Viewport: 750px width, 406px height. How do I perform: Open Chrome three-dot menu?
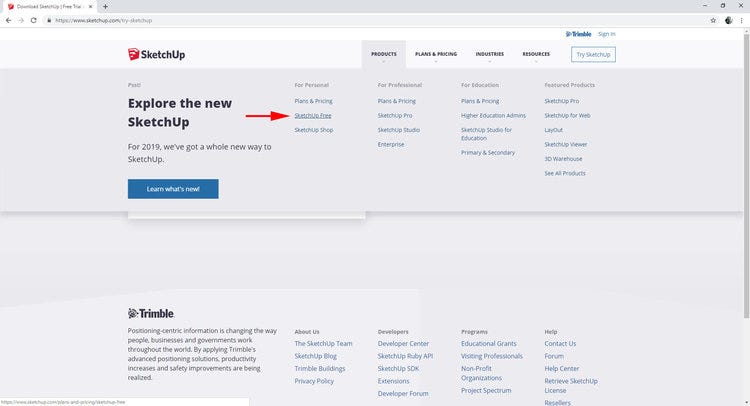pyautogui.click(x=742, y=21)
